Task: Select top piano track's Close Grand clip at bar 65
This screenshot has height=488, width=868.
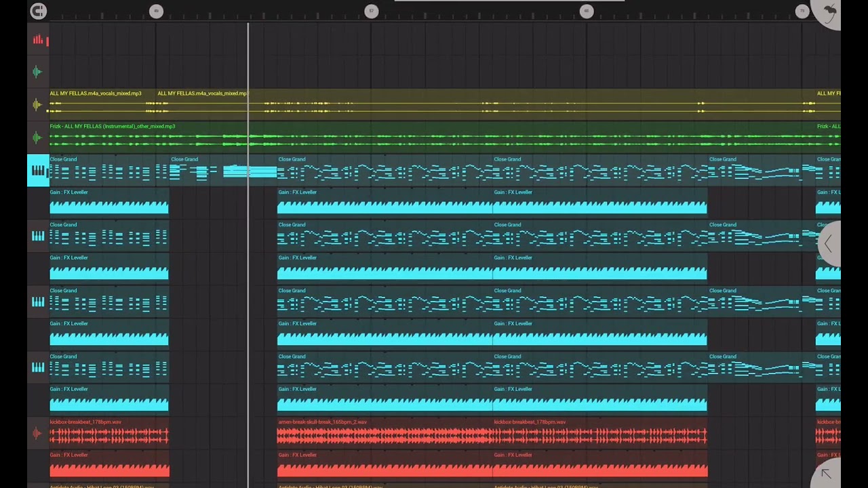Action: (x=600, y=170)
